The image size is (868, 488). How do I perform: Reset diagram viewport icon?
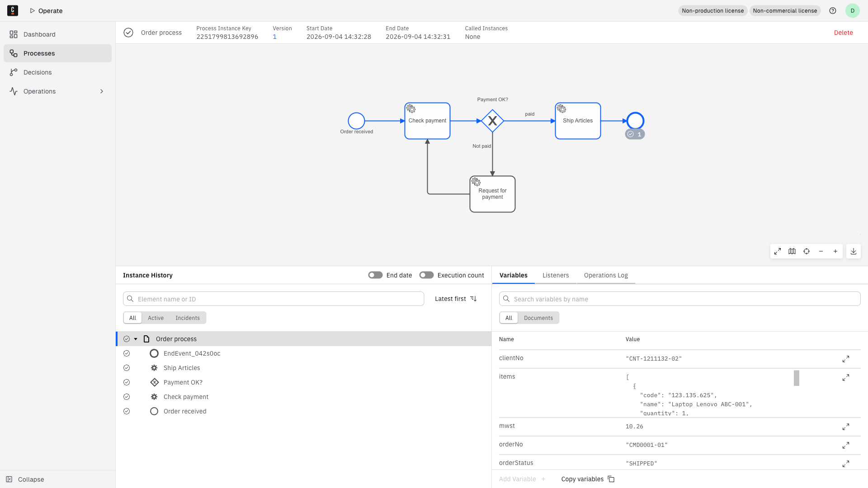point(807,251)
